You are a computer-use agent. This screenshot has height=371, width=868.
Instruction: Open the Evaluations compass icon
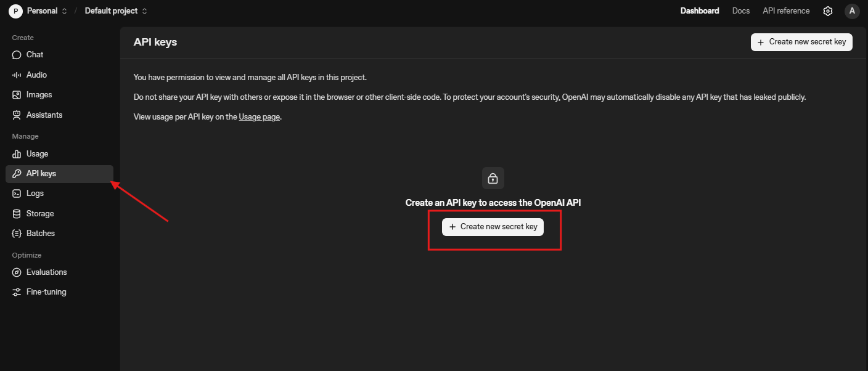(17, 272)
